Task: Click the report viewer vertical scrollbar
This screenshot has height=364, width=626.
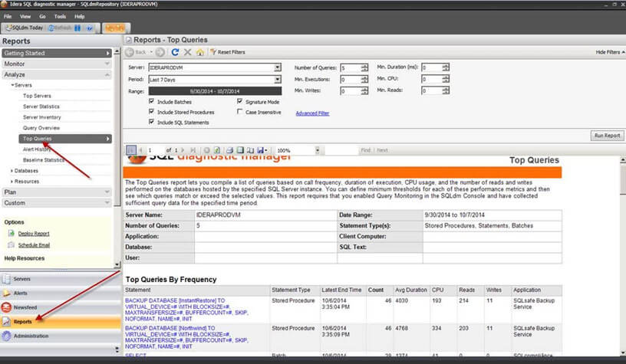Action: tap(622, 255)
